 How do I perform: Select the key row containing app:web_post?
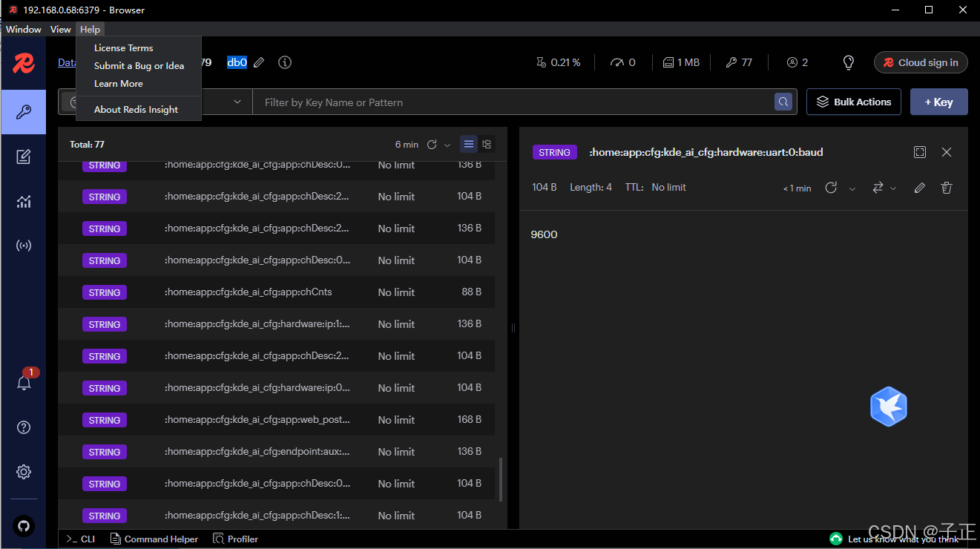(x=277, y=420)
